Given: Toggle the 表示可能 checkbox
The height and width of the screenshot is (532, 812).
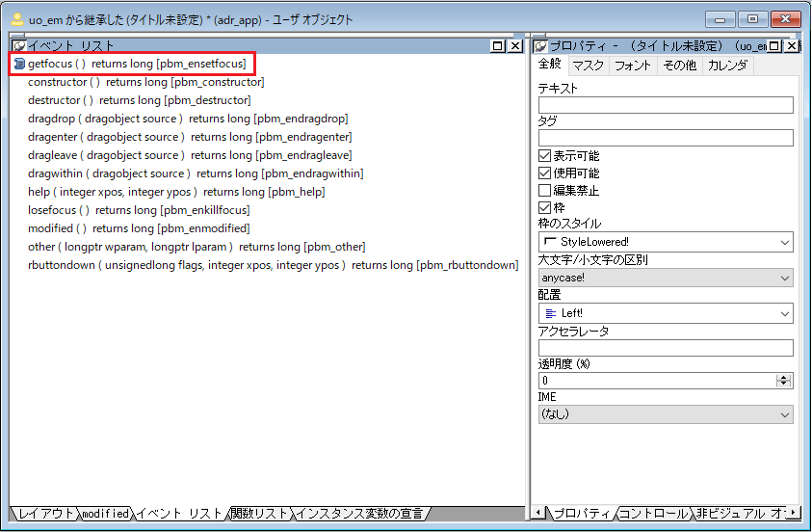Looking at the screenshot, I should [x=545, y=156].
